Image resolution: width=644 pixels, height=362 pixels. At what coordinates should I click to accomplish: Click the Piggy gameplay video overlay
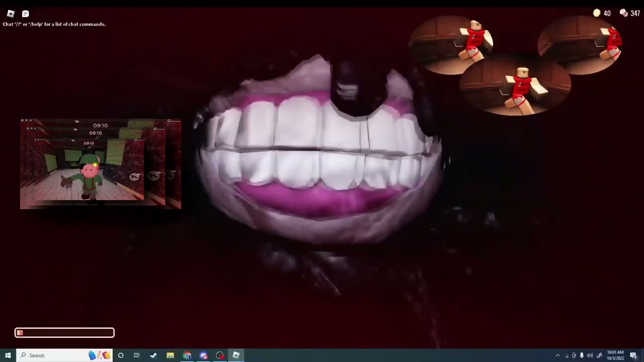point(101,163)
